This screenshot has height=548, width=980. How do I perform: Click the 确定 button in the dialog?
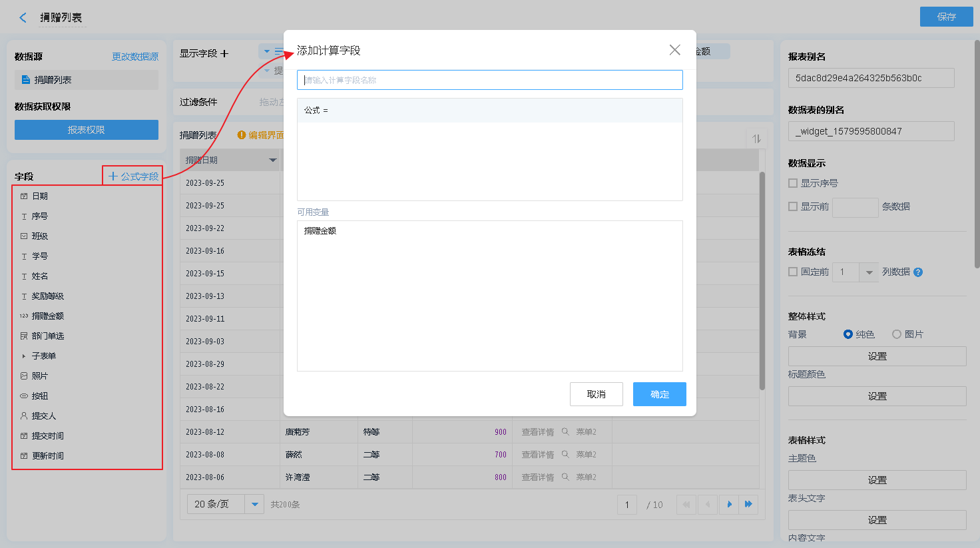[x=659, y=394]
